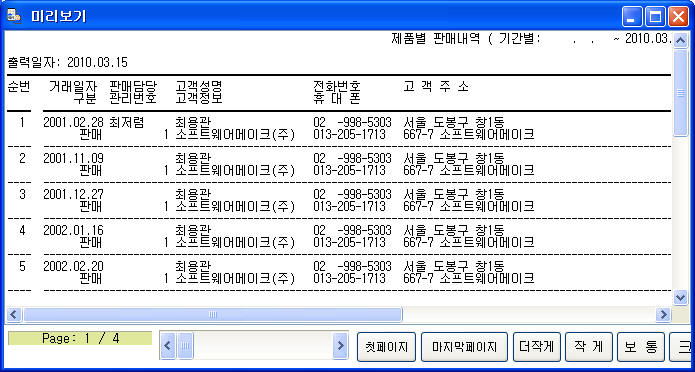Click 최용관 in row 1

[x=193, y=122]
